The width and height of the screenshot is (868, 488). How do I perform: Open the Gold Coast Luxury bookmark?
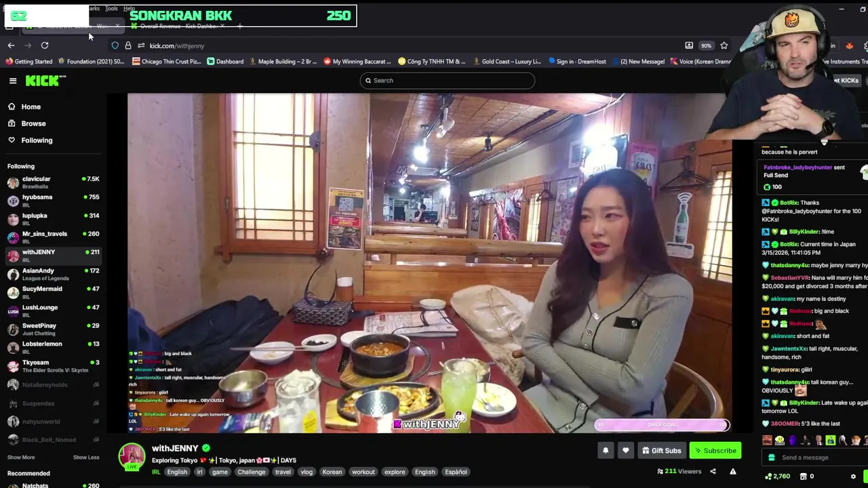pos(506,62)
